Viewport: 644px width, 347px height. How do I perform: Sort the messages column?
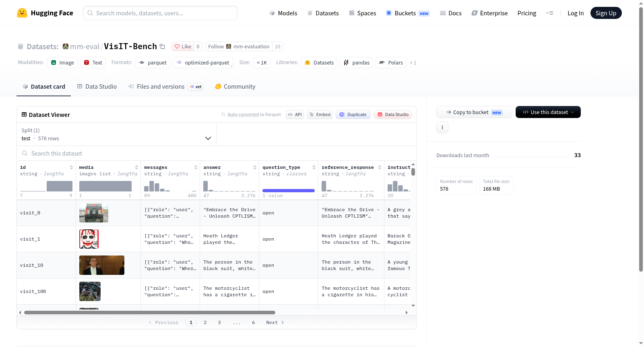pyautogui.click(x=196, y=167)
